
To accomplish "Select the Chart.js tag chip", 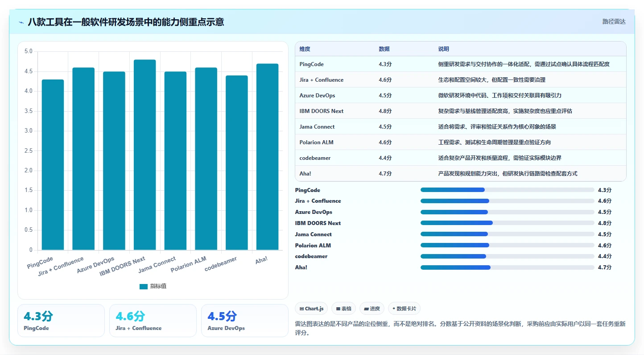I will pyautogui.click(x=311, y=309).
